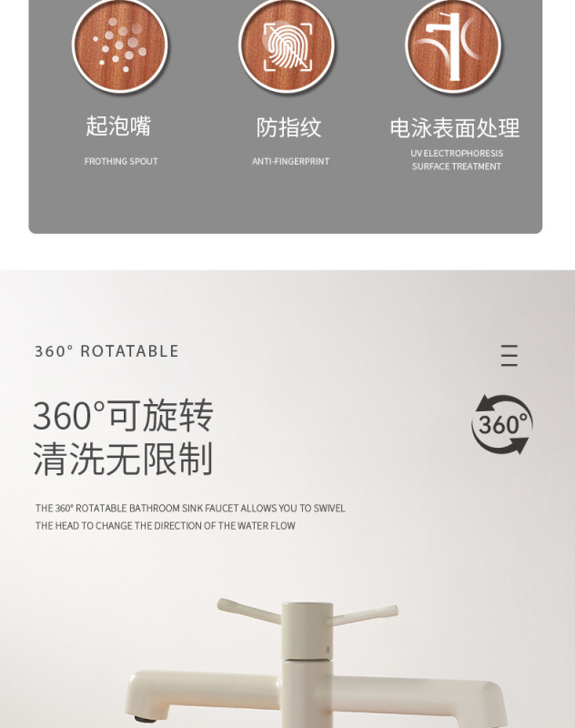Select the UV ELECTROPHORESIS SURFACE TREATMENT caption
This screenshot has height=728, width=575.
457,160
